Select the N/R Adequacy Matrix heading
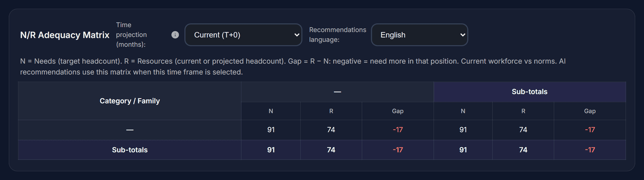This screenshot has height=180, width=644. coord(65,35)
